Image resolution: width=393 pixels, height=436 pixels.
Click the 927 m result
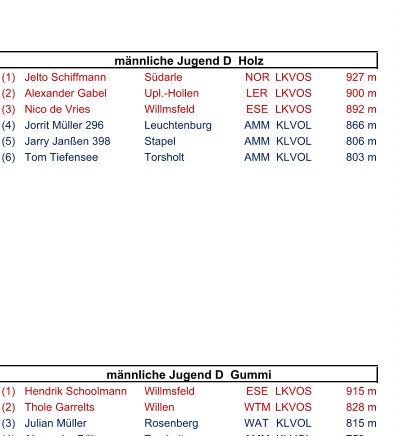361,77
